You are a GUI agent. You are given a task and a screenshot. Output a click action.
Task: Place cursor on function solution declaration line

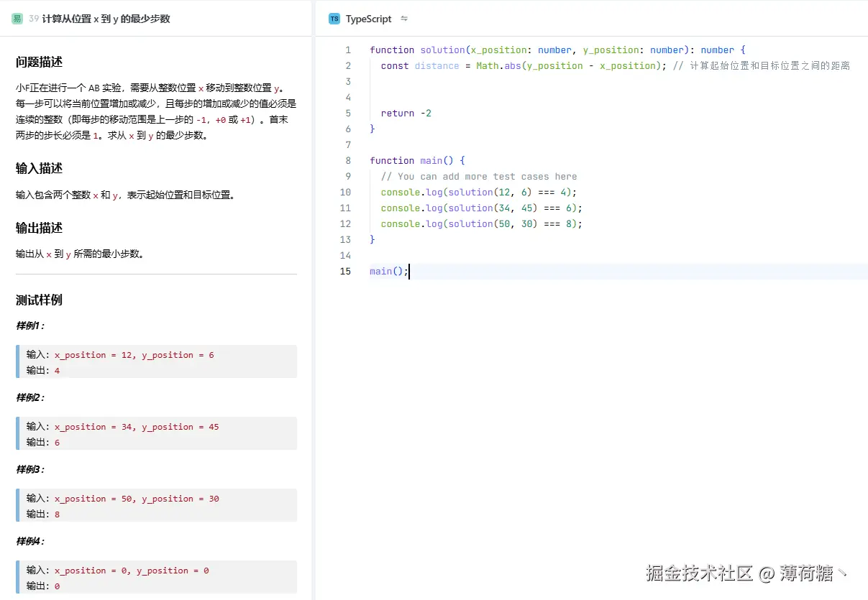(x=558, y=50)
